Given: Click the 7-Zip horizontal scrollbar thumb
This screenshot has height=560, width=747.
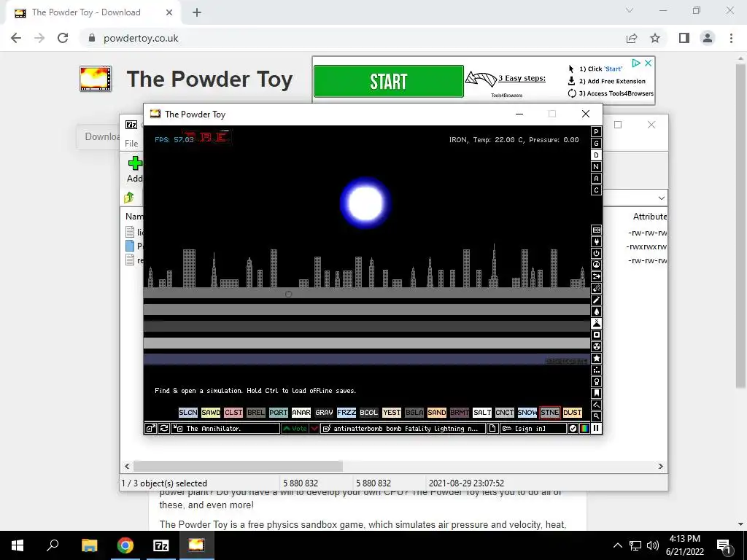Looking at the screenshot, I should pos(238,466).
